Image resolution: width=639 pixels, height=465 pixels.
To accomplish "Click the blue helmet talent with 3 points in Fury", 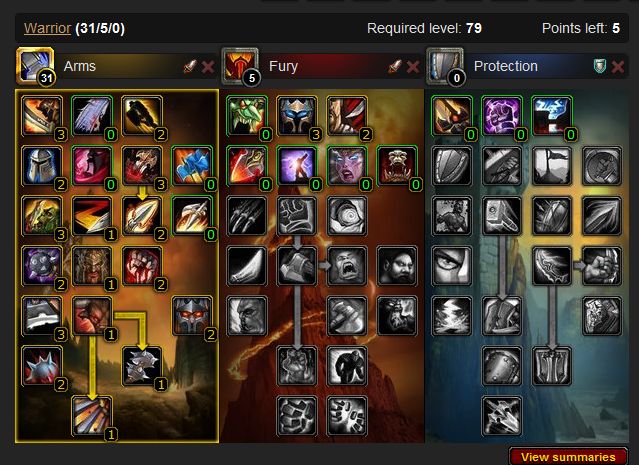I will coord(297,116).
